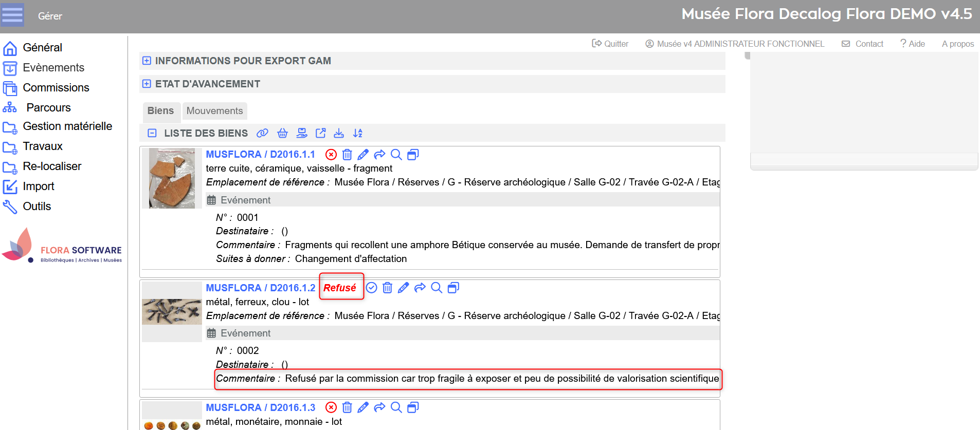Click the red refuse icon on D2016.1.1

click(x=331, y=155)
